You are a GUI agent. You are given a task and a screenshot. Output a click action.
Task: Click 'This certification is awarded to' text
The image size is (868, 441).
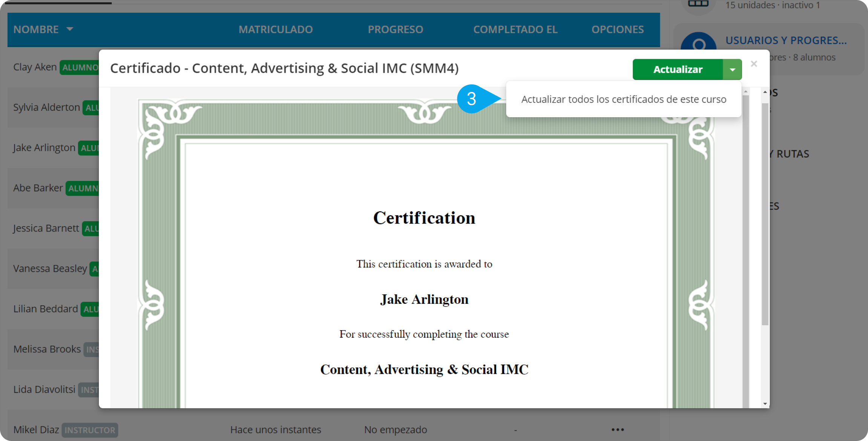click(x=424, y=264)
